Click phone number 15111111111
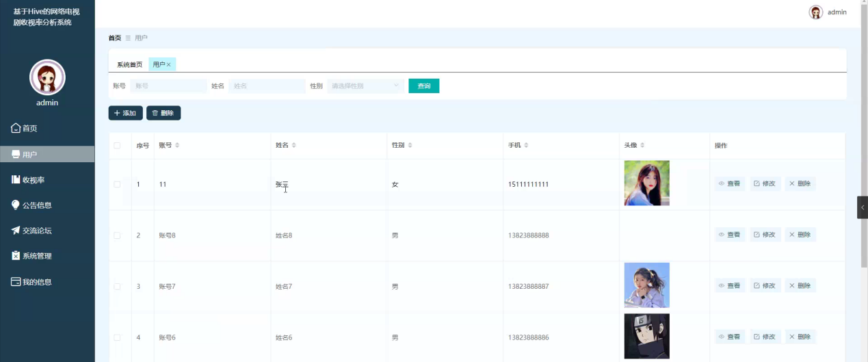This screenshot has width=868, height=362. coord(528,184)
